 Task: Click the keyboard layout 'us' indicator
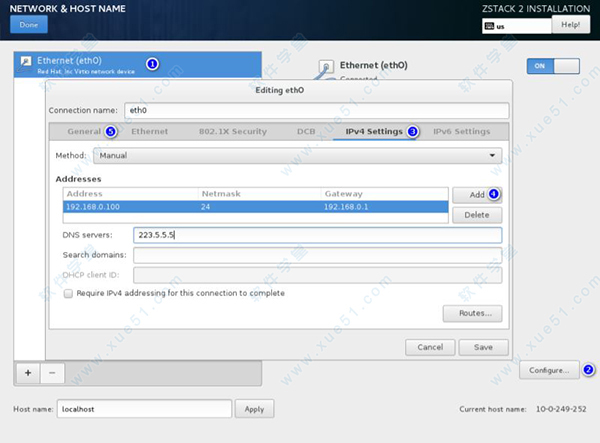[x=512, y=25]
